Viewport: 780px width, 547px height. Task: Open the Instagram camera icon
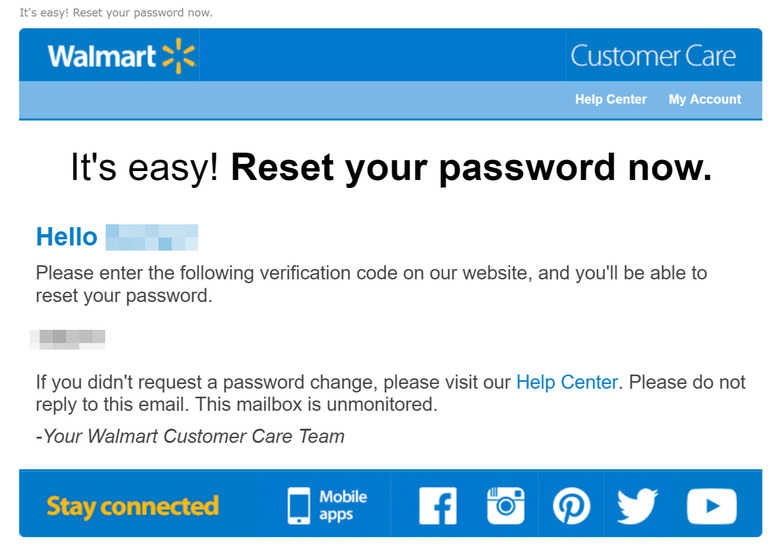coord(505,506)
